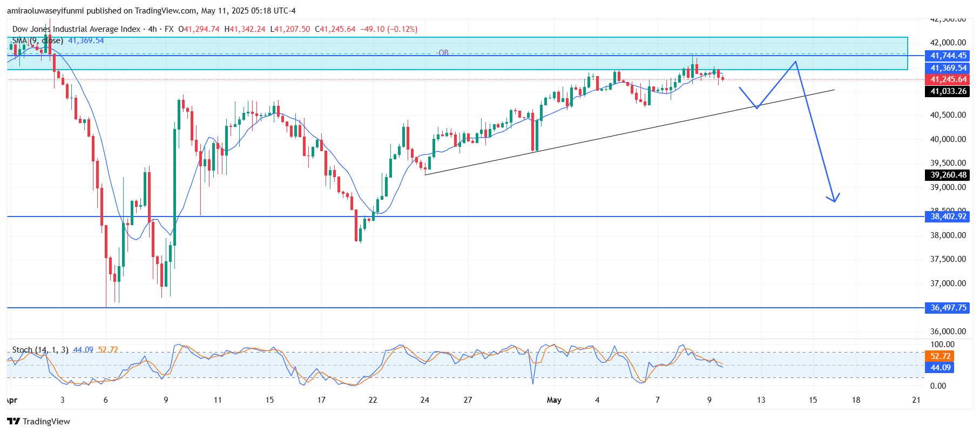Click the 18 date on the time axis
The height and width of the screenshot is (433, 980).
pos(856,400)
